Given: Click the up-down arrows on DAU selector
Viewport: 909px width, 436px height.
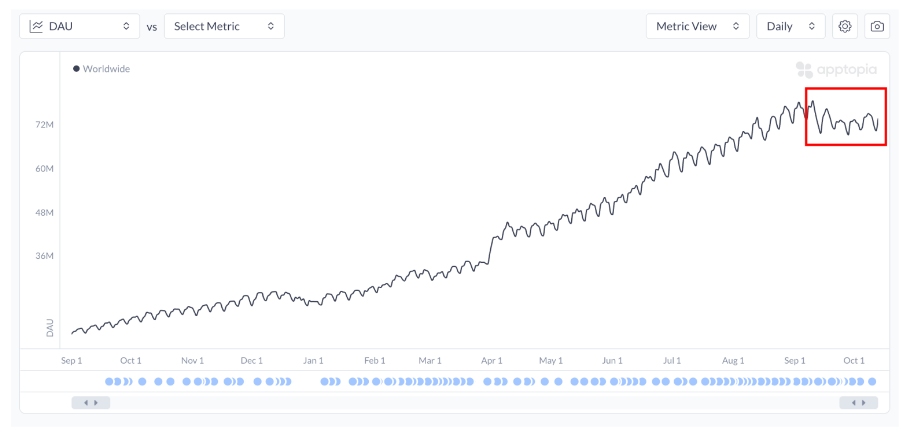Looking at the screenshot, I should 126,26.
